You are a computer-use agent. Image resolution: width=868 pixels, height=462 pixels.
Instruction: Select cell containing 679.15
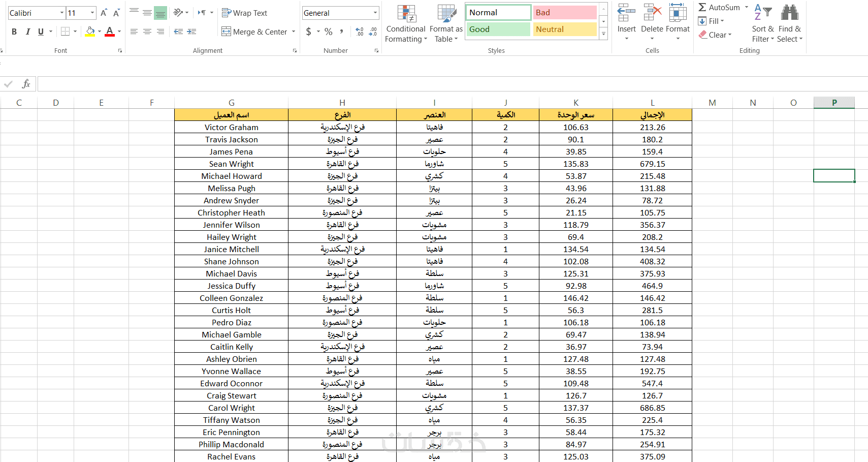pyautogui.click(x=652, y=164)
